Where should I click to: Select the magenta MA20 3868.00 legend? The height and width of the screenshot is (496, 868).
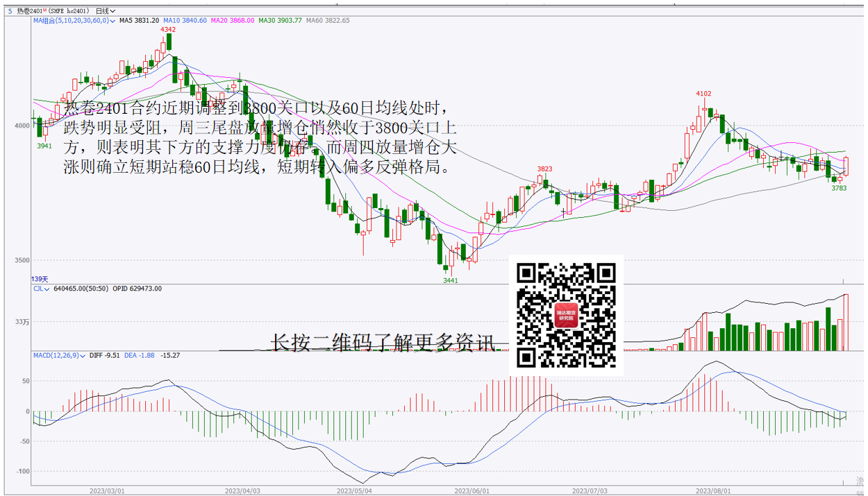[x=233, y=21]
